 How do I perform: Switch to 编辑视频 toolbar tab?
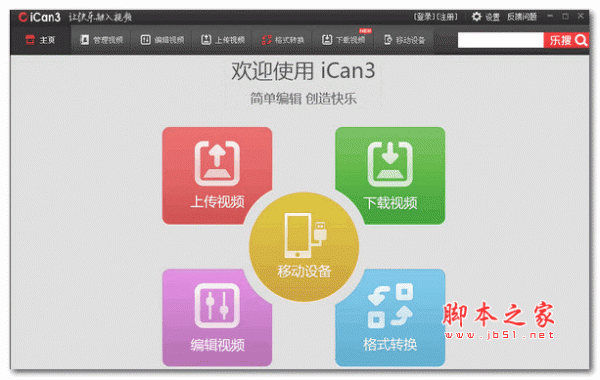coord(162,40)
